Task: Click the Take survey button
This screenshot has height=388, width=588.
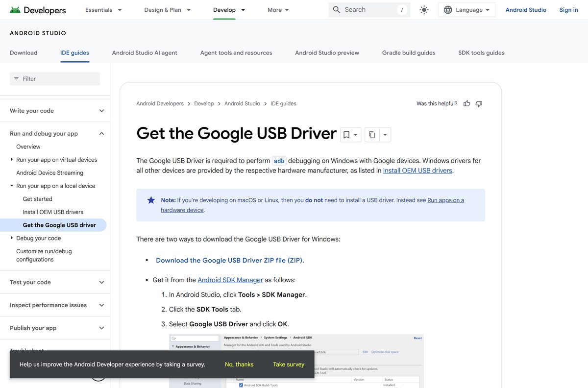Action: click(x=289, y=364)
